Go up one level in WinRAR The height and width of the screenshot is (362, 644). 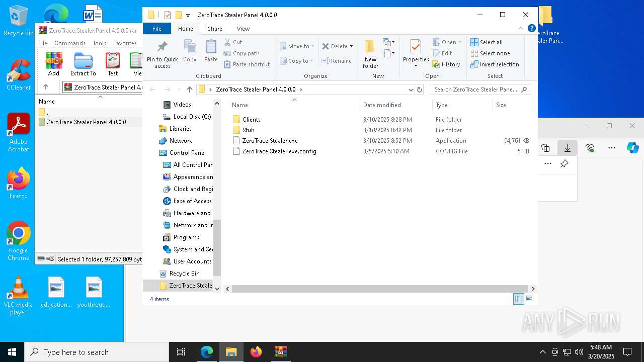[46, 87]
